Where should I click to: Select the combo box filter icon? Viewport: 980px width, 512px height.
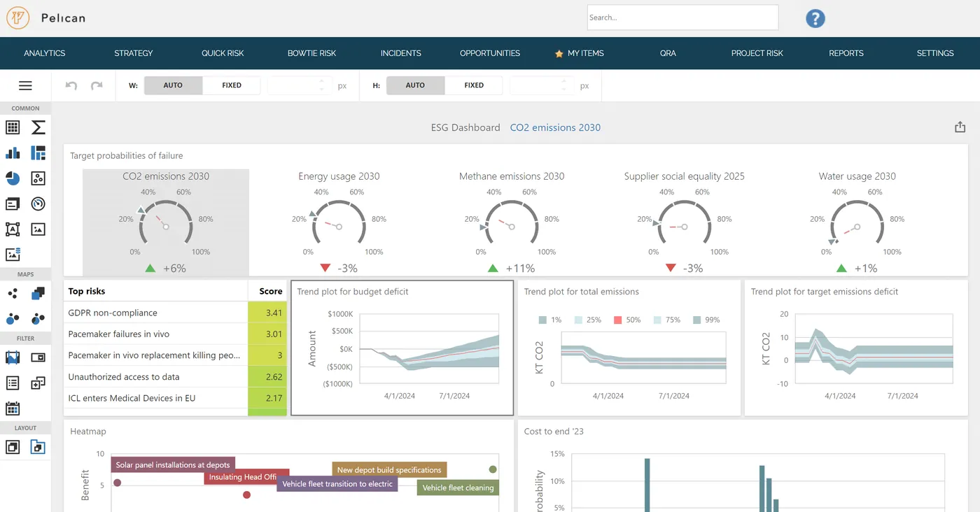coord(38,357)
